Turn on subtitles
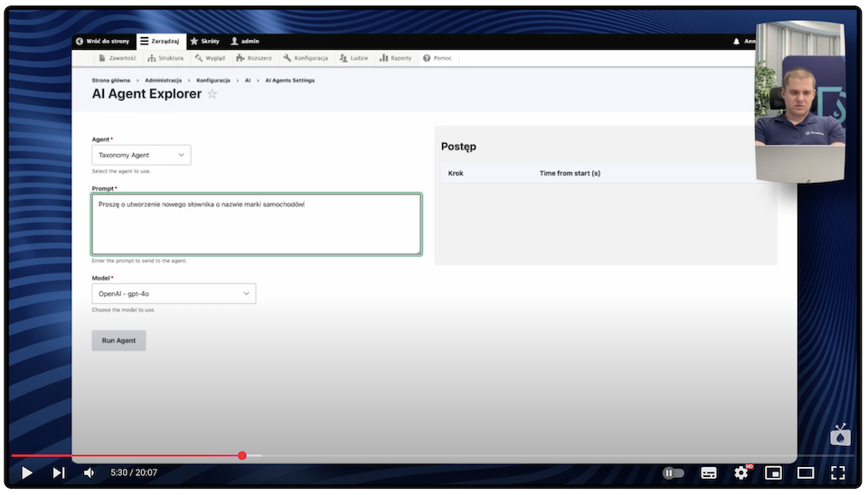The image size is (868, 495). click(709, 472)
